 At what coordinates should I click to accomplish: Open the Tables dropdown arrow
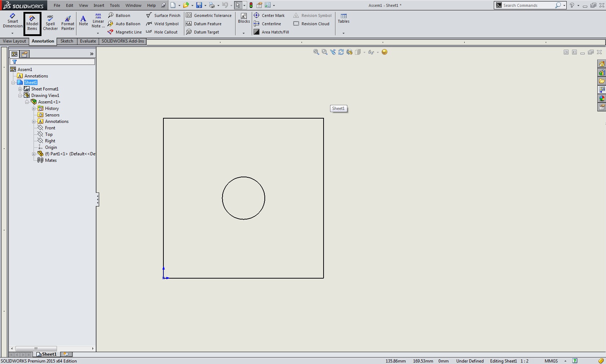pos(343,33)
